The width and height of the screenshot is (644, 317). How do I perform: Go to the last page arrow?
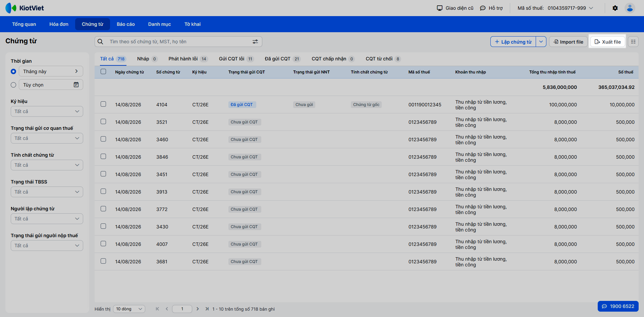pos(207,309)
